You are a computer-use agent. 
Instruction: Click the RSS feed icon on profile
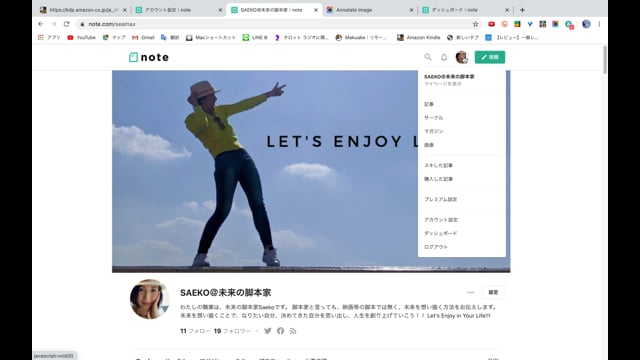[x=293, y=331]
